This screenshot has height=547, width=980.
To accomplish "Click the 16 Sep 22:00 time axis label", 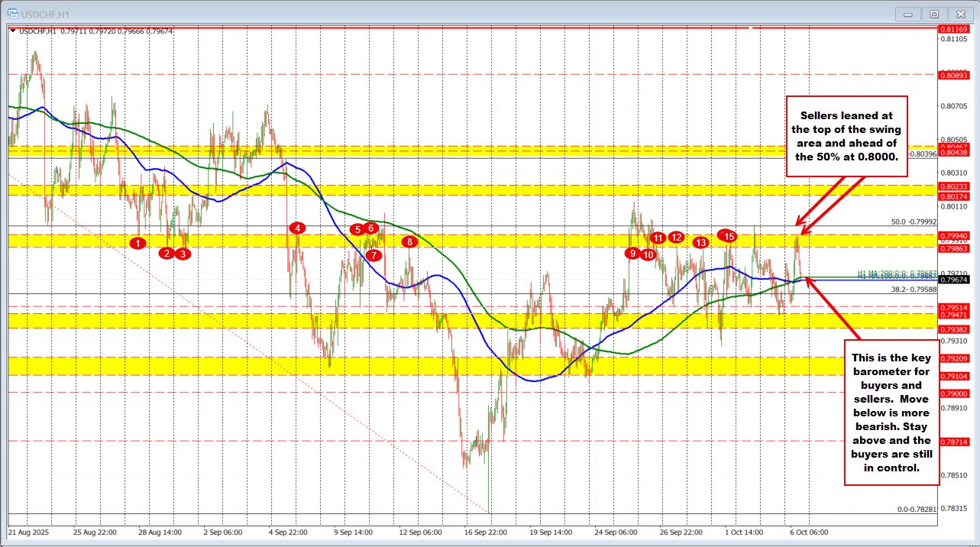I will [x=487, y=531].
